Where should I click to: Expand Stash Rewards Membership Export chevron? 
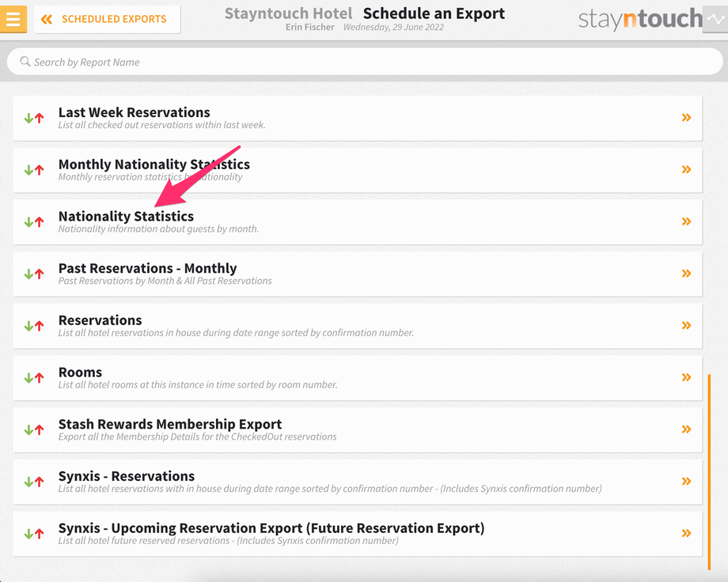click(686, 429)
